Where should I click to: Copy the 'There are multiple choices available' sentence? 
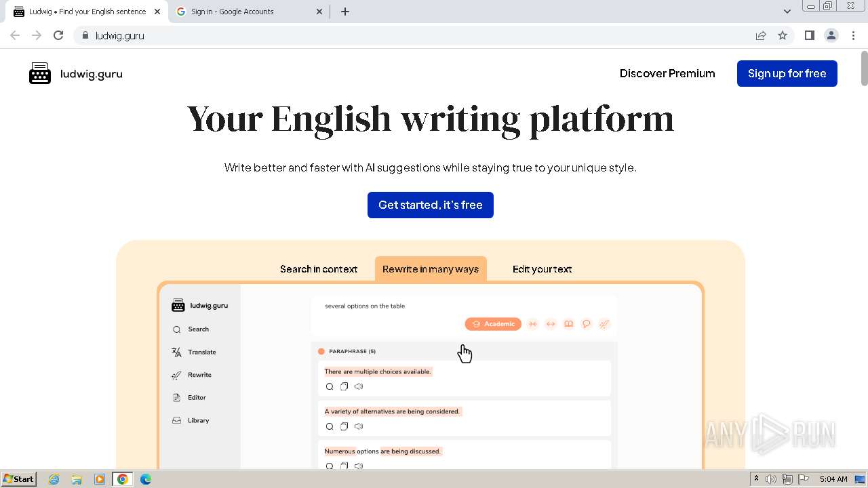pyautogui.click(x=344, y=386)
